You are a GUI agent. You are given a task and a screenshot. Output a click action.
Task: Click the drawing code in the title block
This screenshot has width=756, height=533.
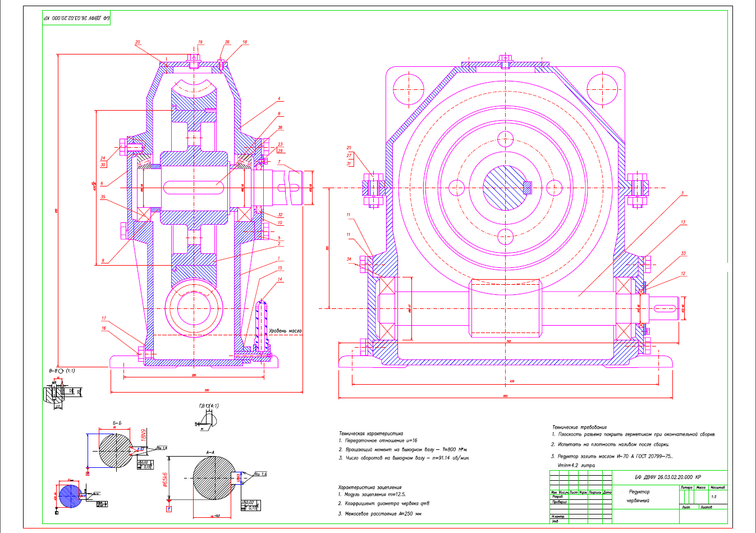click(668, 477)
